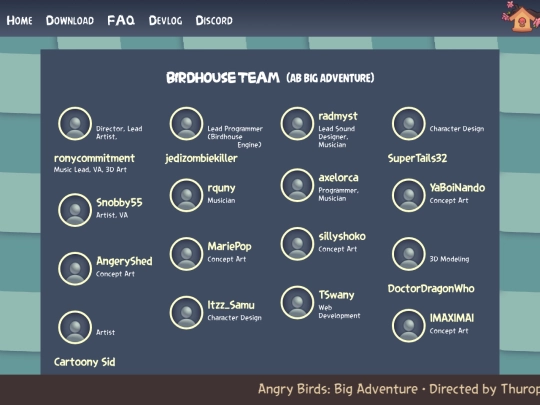540x405 pixels.
Task: Go to the Download page
Action: [70, 21]
